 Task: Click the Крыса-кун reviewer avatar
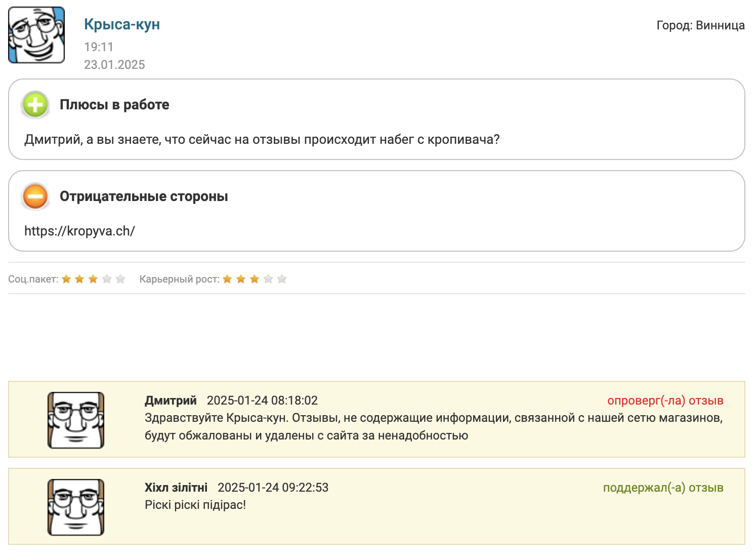[36, 35]
